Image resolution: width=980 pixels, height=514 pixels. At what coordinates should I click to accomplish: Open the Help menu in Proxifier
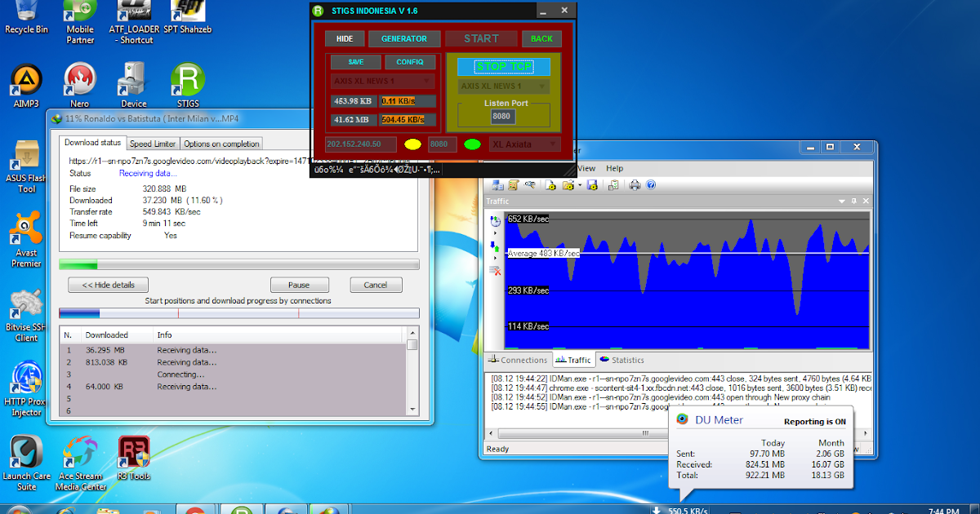pos(614,168)
